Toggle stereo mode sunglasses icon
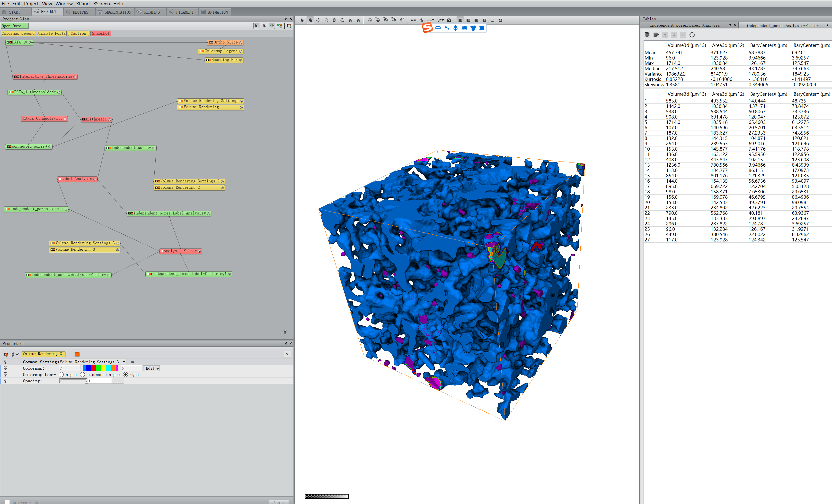This screenshot has width=832, height=504. (x=413, y=20)
